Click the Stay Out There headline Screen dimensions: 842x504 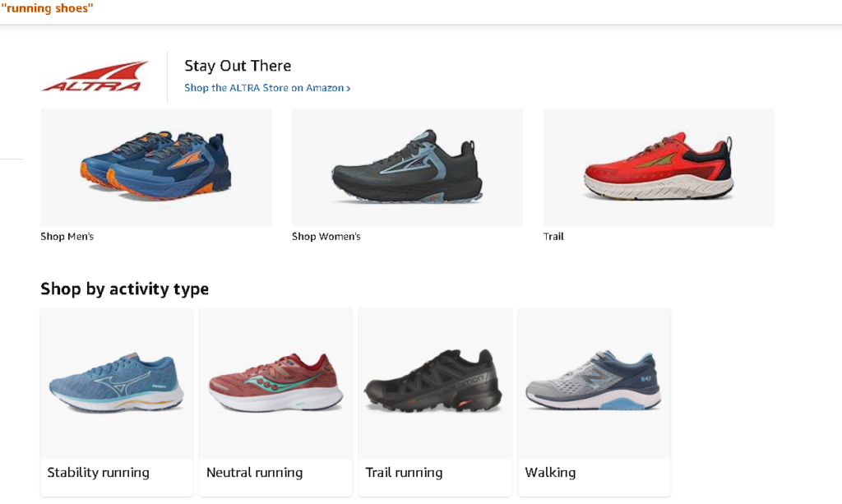pos(238,66)
